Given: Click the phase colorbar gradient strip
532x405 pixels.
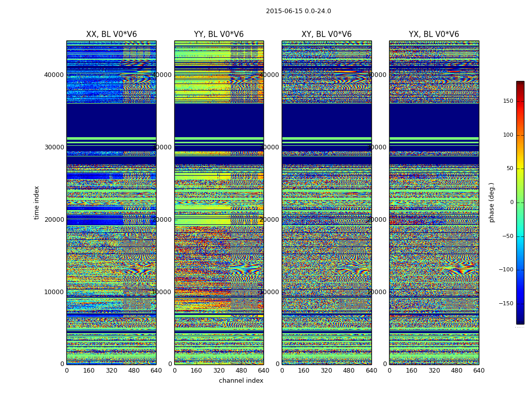Looking at the screenshot, I should point(520,202).
